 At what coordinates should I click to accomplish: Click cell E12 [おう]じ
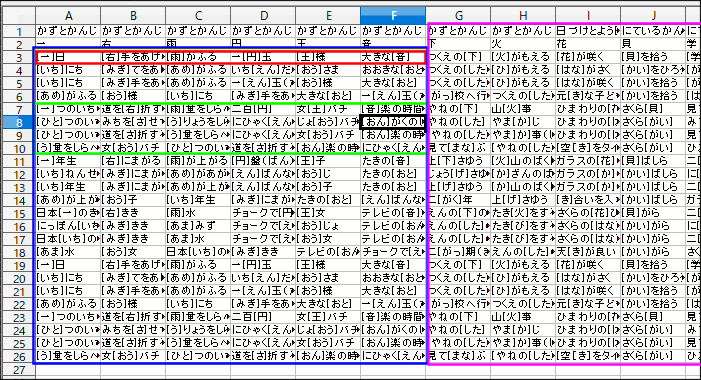coord(328,174)
